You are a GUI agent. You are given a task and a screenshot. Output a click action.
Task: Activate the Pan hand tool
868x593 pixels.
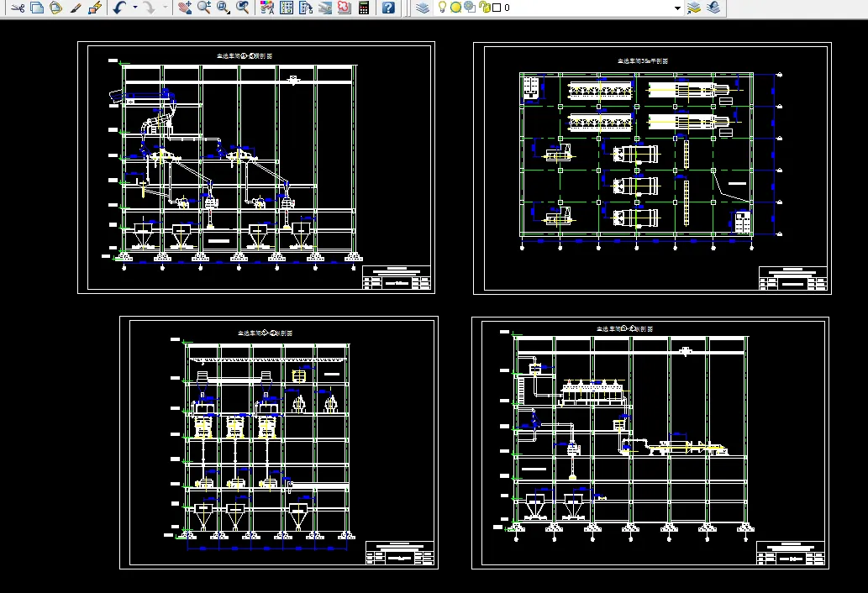pos(185,8)
